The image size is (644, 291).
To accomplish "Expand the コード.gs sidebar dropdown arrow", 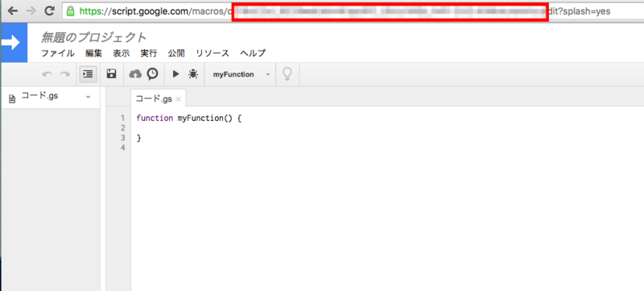I will (88, 98).
